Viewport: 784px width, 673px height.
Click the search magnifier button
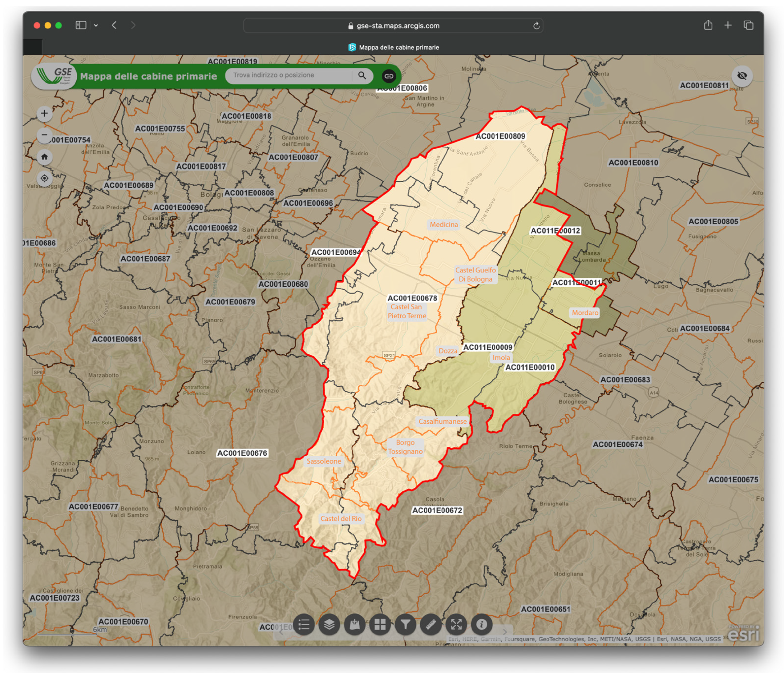pyautogui.click(x=362, y=75)
